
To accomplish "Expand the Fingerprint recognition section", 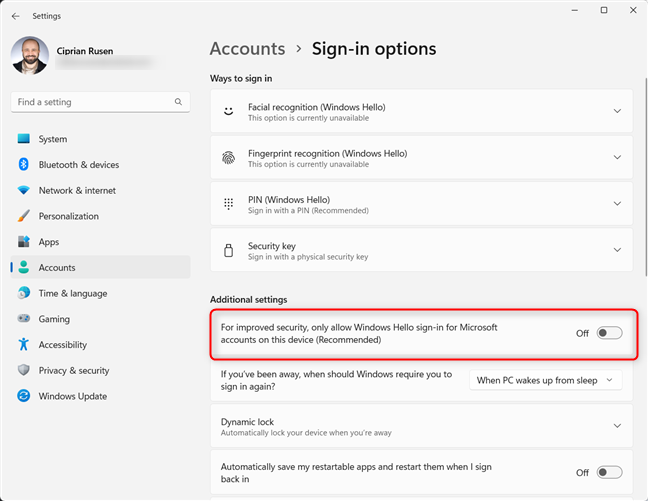I will click(x=617, y=158).
